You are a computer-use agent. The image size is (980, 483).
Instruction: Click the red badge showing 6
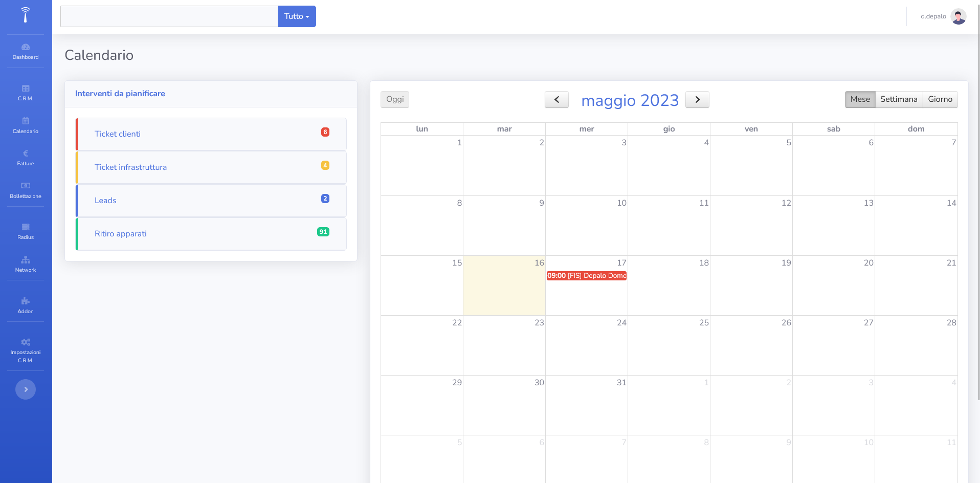click(325, 132)
